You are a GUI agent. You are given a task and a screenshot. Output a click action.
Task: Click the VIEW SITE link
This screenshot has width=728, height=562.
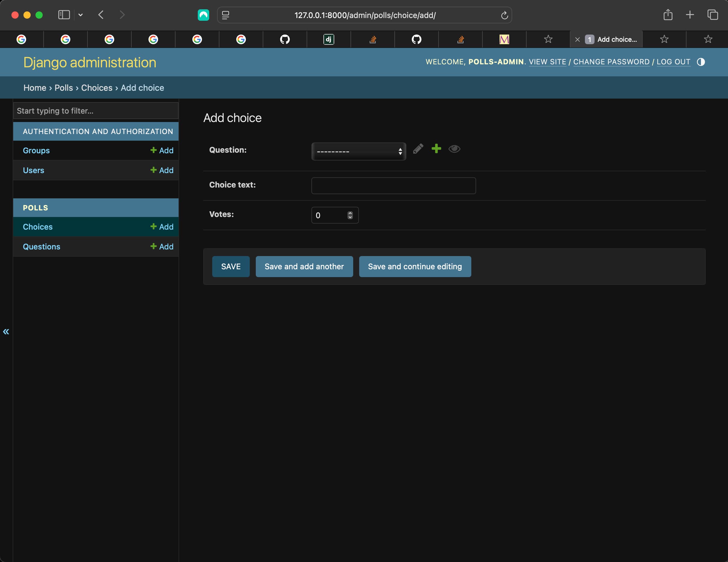point(547,62)
